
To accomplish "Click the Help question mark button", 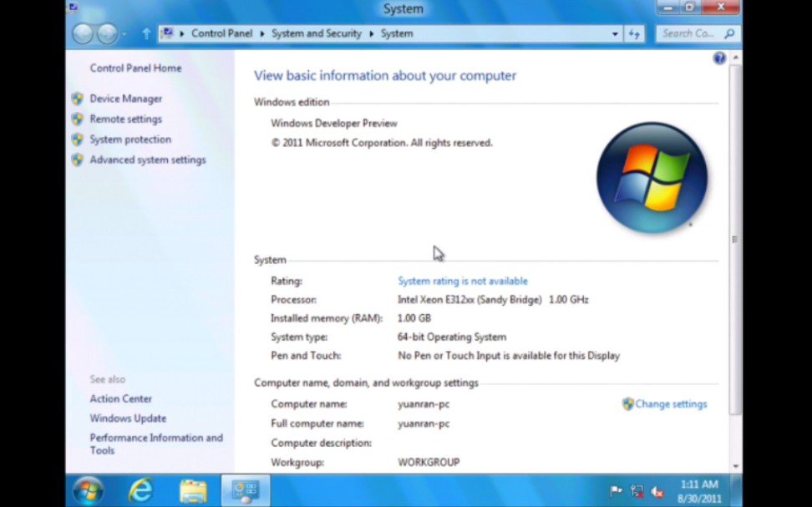I will click(x=719, y=58).
